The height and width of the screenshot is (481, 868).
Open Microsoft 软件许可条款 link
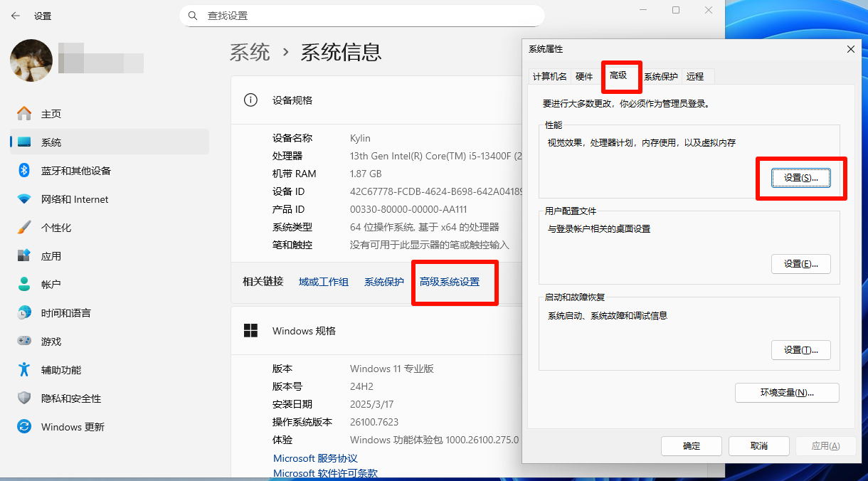tap(325, 473)
